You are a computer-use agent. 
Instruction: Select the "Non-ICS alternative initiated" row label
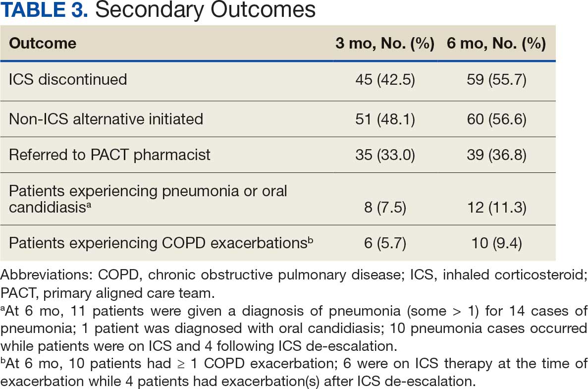pos(106,119)
